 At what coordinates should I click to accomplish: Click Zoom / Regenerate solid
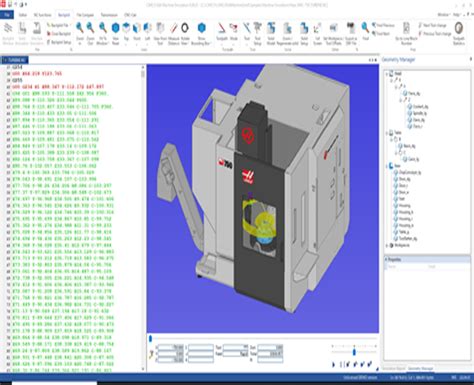pyautogui.click(x=287, y=33)
